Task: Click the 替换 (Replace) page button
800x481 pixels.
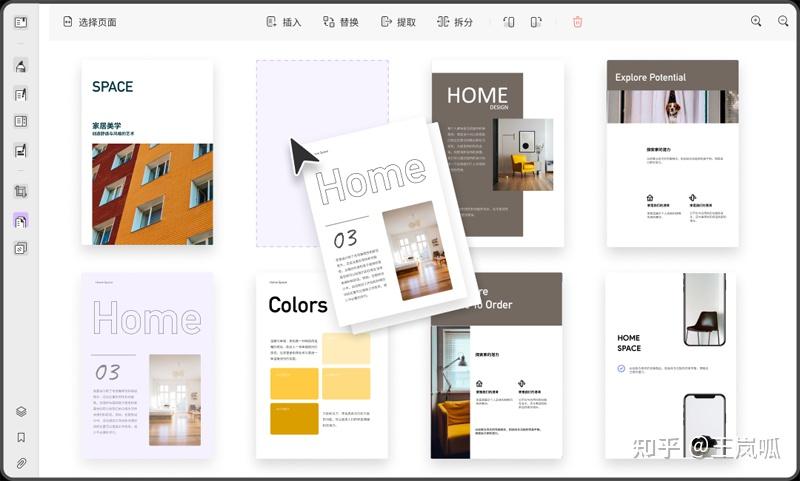Action: pyautogui.click(x=340, y=22)
